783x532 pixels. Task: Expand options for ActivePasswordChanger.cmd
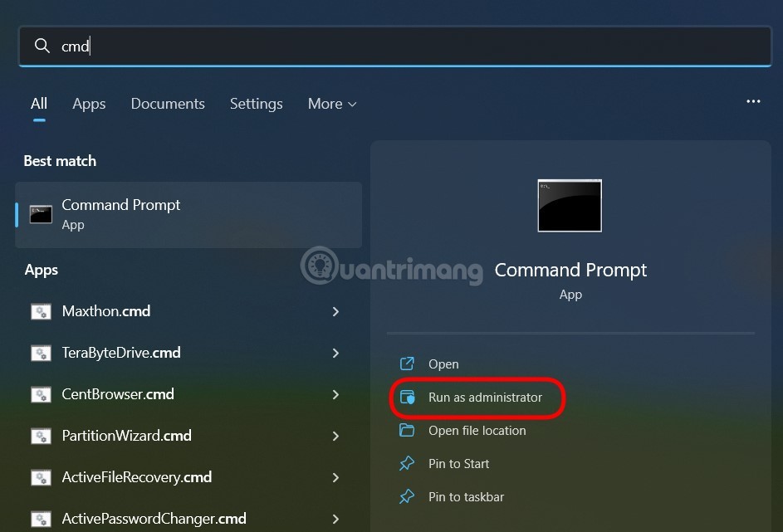click(x=335, y=519)
